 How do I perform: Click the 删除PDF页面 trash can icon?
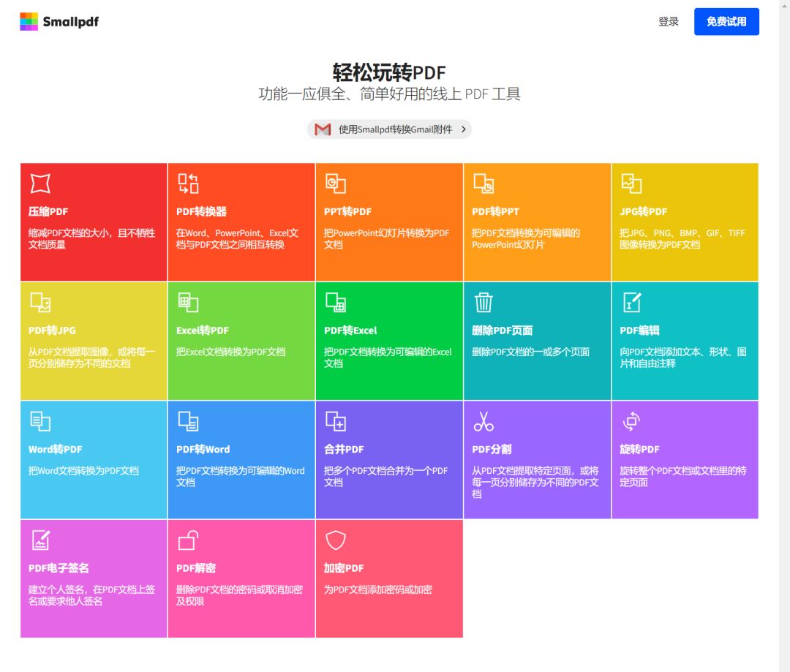coord(484,302)
